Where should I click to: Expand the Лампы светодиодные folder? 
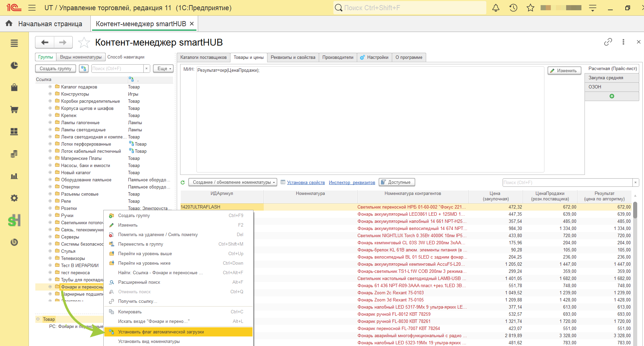[50, 130]
